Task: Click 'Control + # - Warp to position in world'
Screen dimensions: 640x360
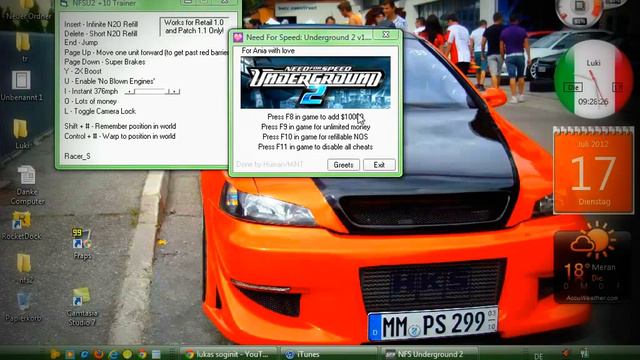Action: point(120,136)
